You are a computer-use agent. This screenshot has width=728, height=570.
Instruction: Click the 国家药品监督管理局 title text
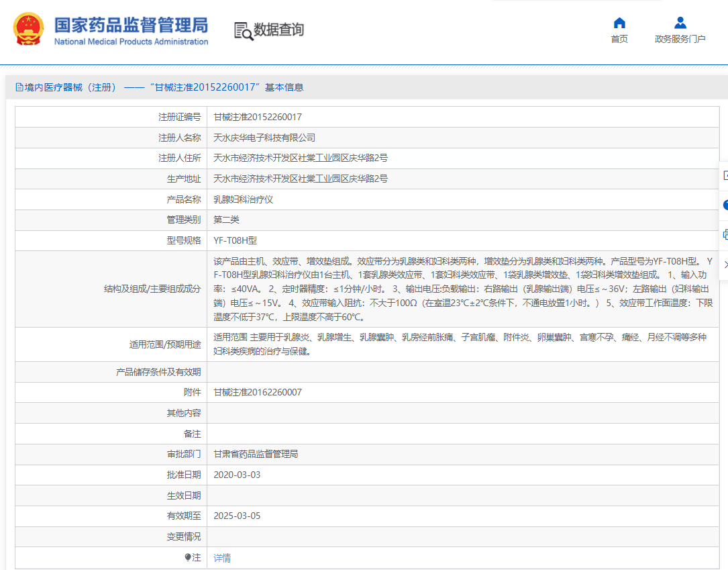[132, 26]
